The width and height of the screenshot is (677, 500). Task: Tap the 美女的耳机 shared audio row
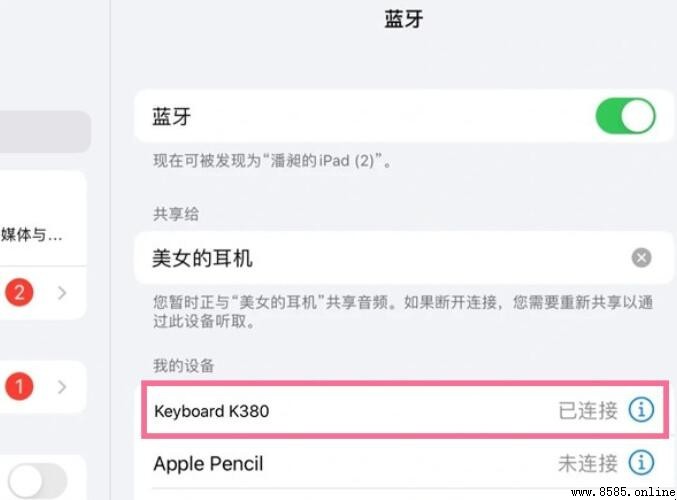click(404, 258)
